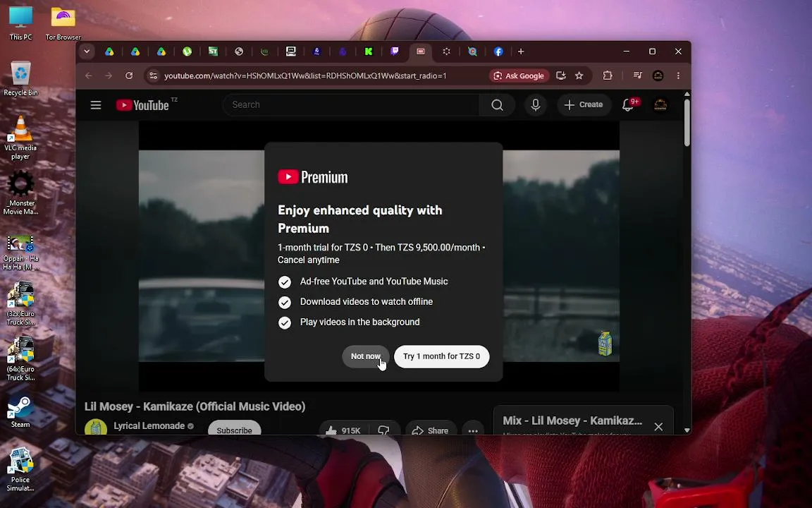Image resolution: width=812 pixels, height=508 pixels.
Task: Click the scrollbar down arrow
Action: [x=687, y=430]
